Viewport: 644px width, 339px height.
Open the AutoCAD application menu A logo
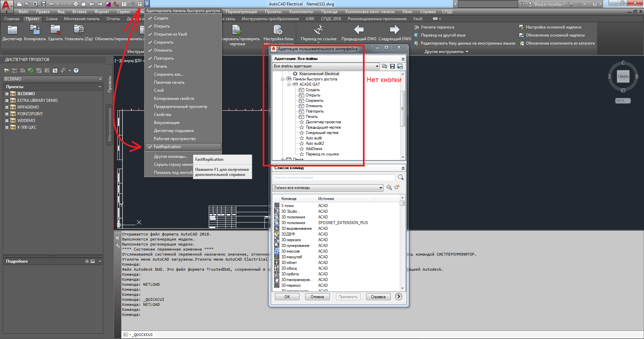point(6,6)
